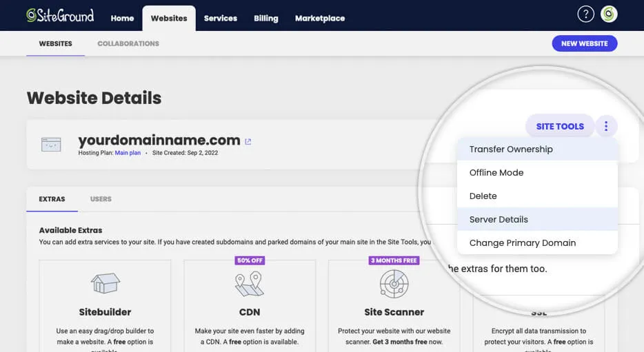Open the Main plan hosting link
This screenshot has width=644, height=352.
128,153
